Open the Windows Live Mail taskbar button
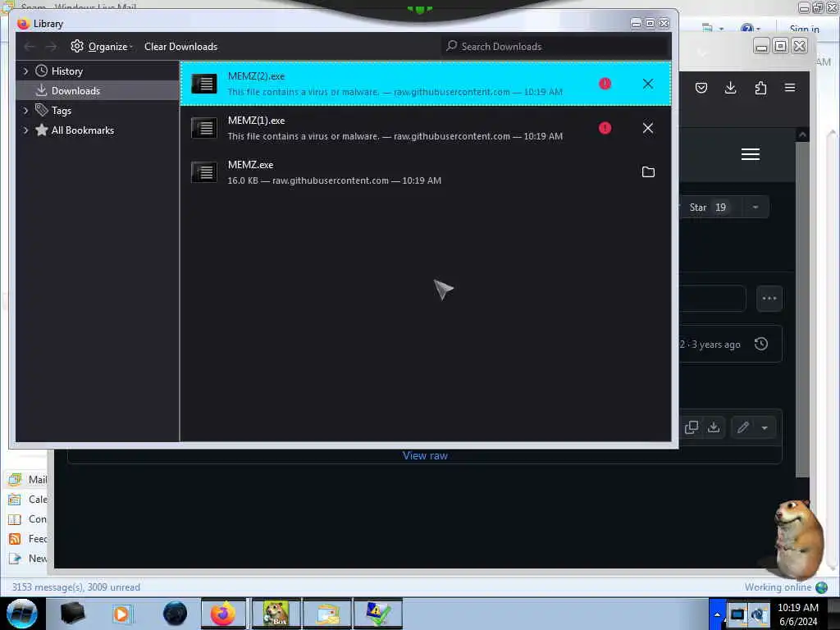The width and height of the screenshot is (840, 630). point(327,614)
